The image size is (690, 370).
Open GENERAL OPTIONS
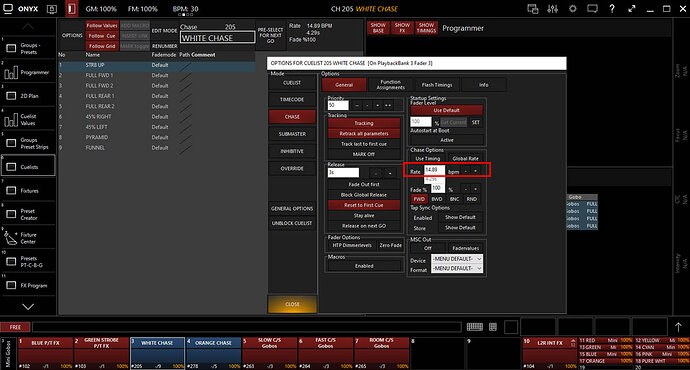(292, 209)
